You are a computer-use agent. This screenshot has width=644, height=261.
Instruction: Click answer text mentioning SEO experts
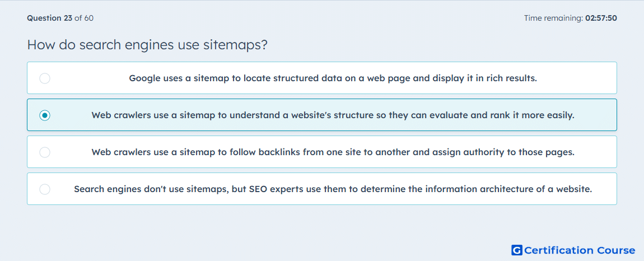point(333,189)
